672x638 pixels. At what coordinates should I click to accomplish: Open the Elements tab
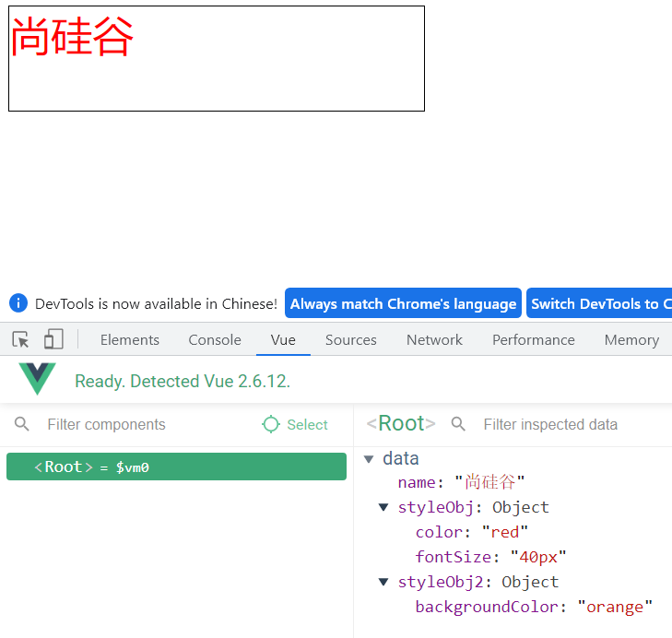[x=130, y=340]
